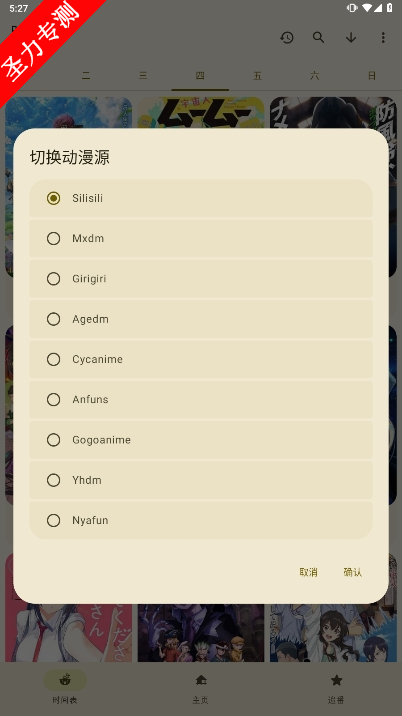The height and width of the screenshot is (716, 402).
Task: Select the Girigiri source option
Action: click(x=201, y=279)
